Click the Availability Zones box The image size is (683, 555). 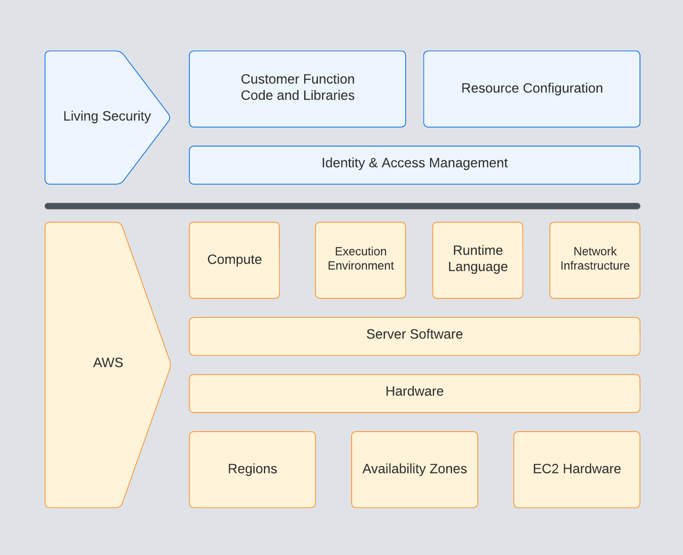pos(415,470)
